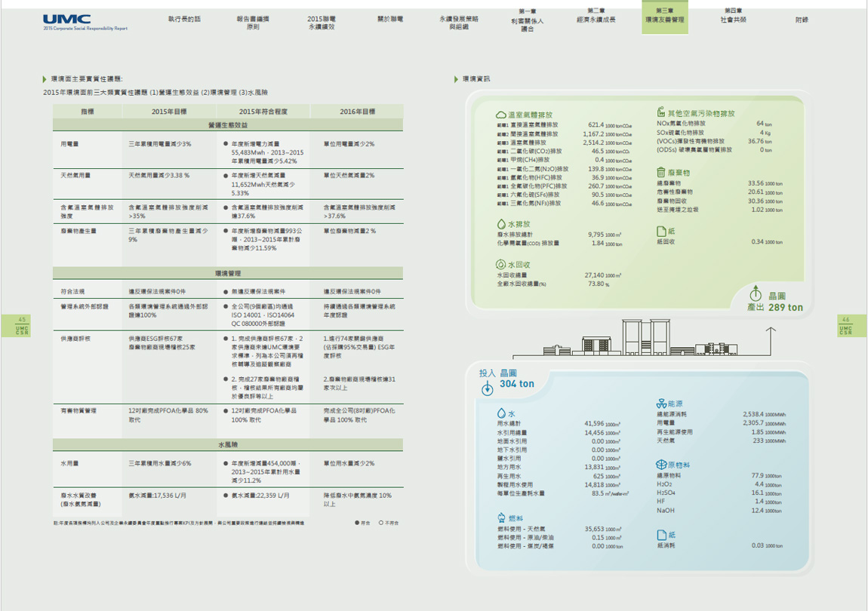Click the cloud icon beside 溫室氣體排放
The height and width of the screenshot is (611, 868).
[x=500, y=115]
